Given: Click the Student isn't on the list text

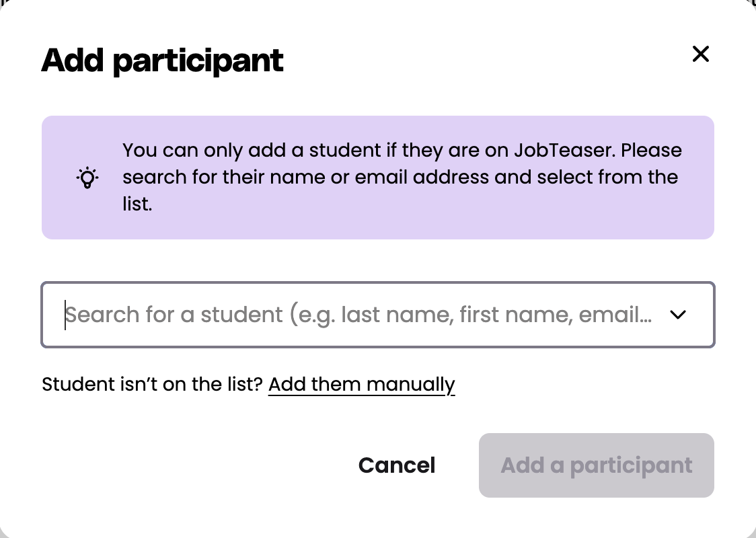Looking at the screenshot, I should coord(152,385).
